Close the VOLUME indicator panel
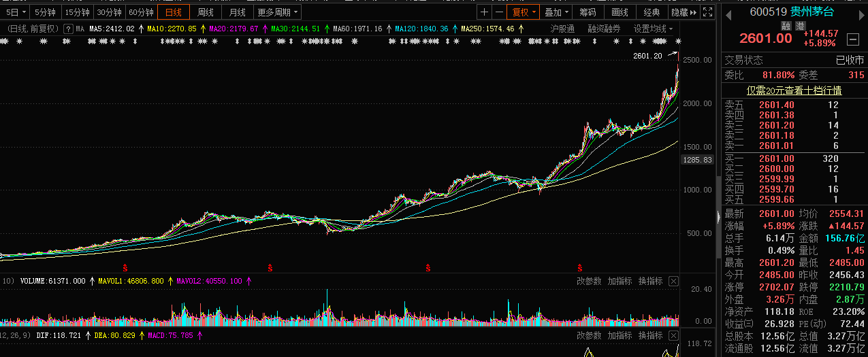The width and height of the screenshot is (868, 357). (673, 280)
